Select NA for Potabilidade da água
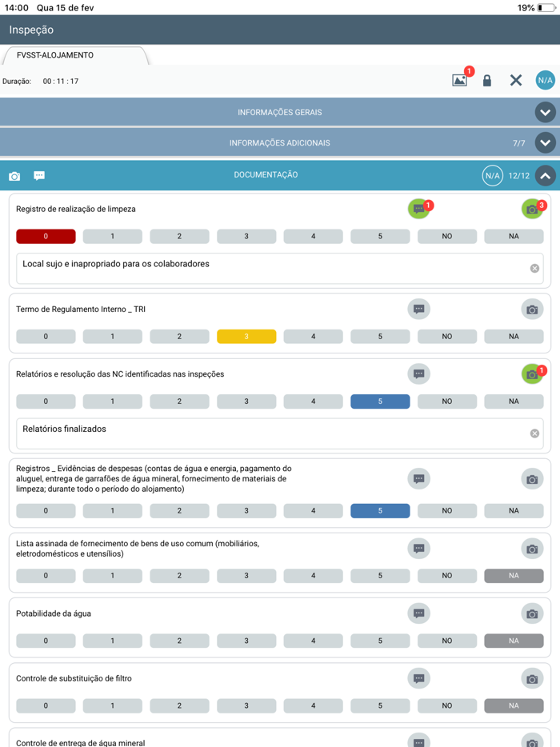The width and height of the screenshot is (560, 747). pos(514,641)
